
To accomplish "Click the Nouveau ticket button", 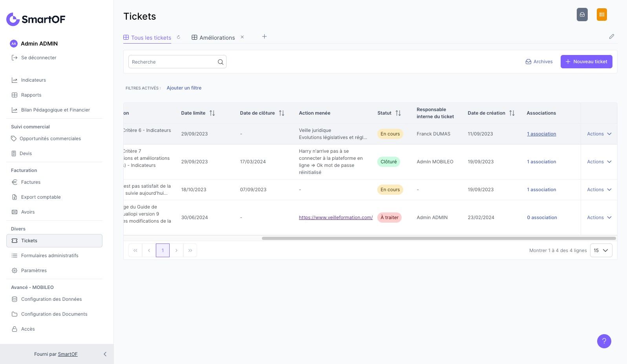I will (x=586, y=62).
